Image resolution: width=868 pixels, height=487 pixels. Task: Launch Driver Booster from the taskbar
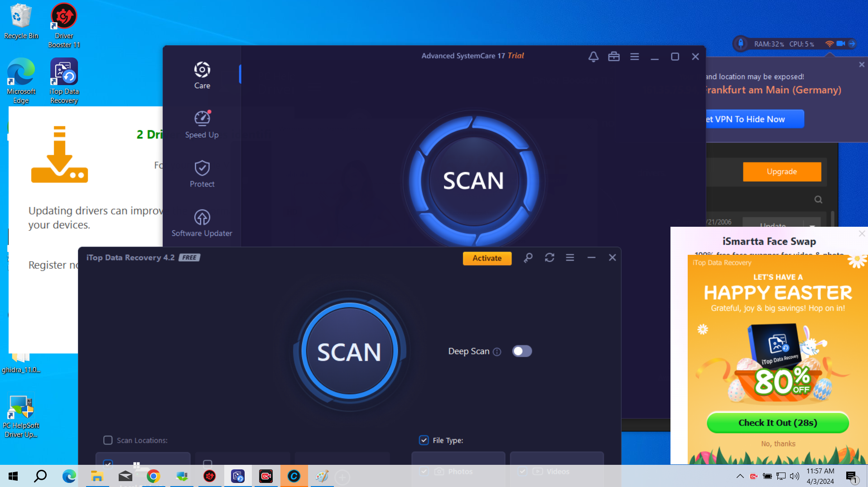coord(209,476)
